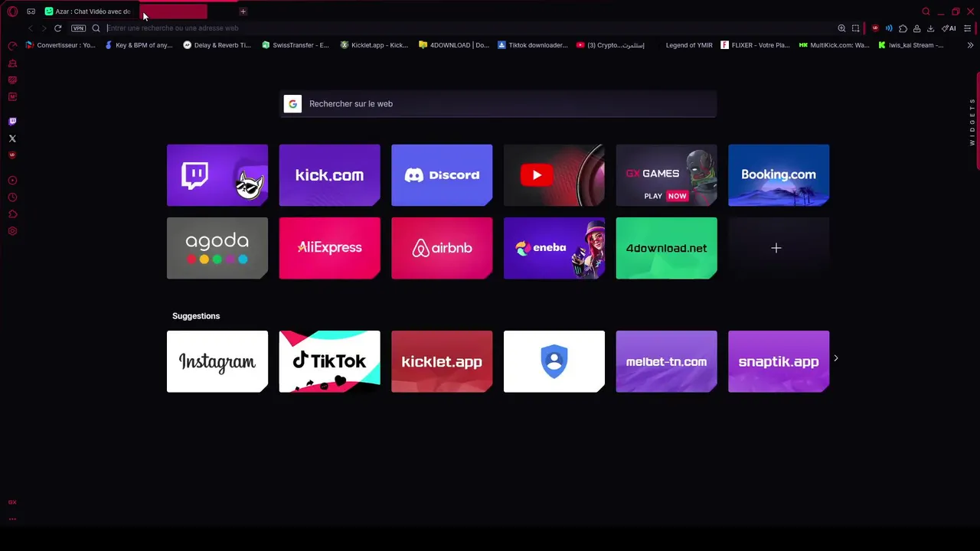This screenshot has height=551, width=980.
Task: Reload the current page
Action: click(x=57, y=28)
